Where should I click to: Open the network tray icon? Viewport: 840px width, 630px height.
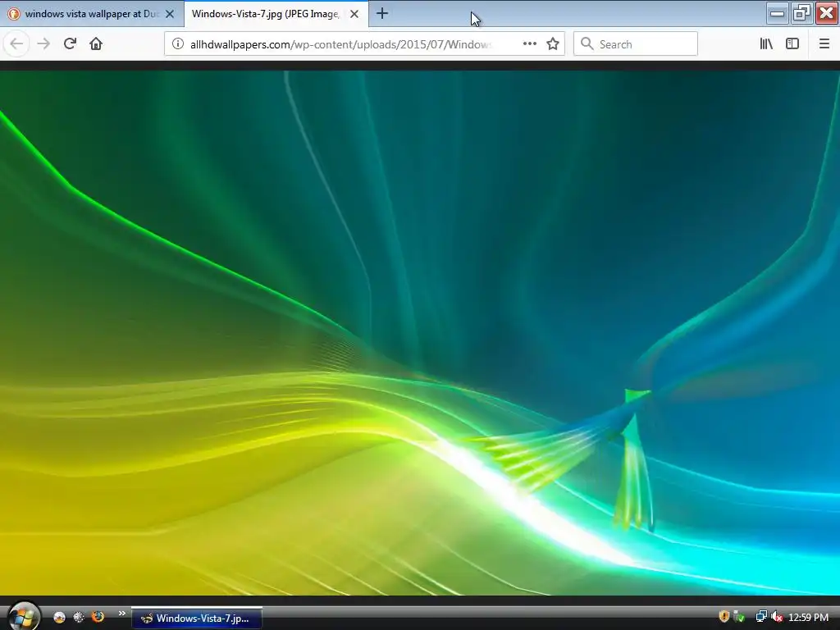coord(760,617)
